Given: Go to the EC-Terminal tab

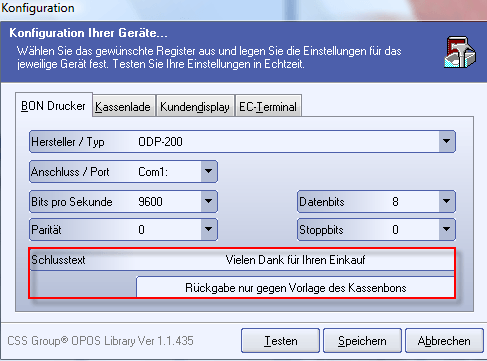Looking at the screenshot, I should 268,107.
